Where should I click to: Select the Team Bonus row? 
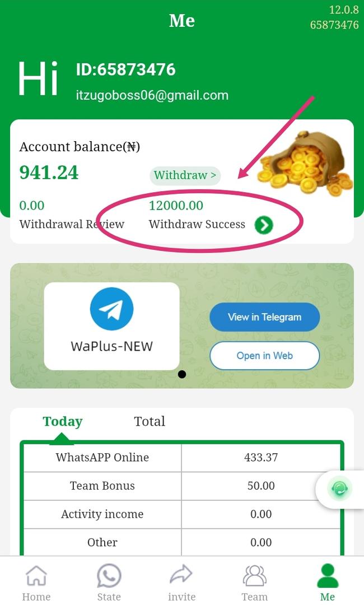pyautogui.click(x=182, y=486)
